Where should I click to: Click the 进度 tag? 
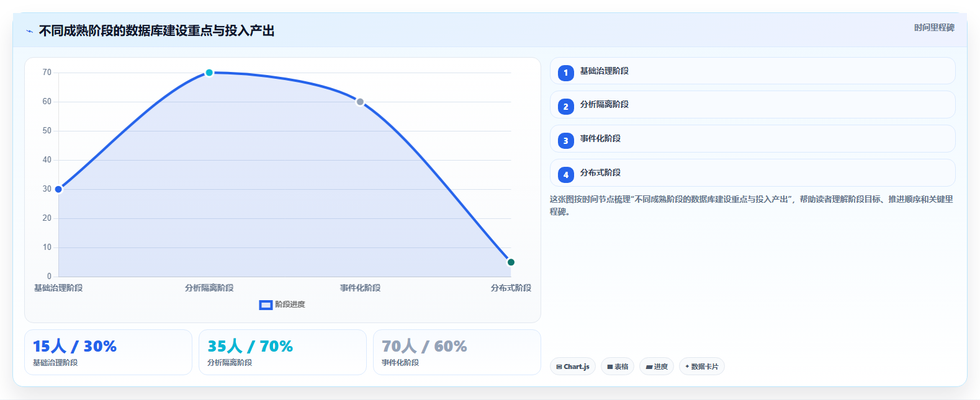tap(657, 367)
